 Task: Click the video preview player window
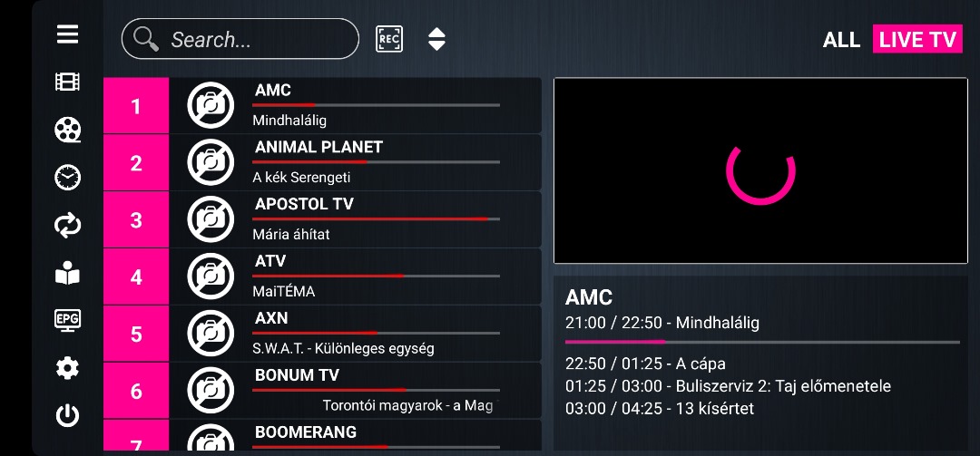click(x=760, y=170)
